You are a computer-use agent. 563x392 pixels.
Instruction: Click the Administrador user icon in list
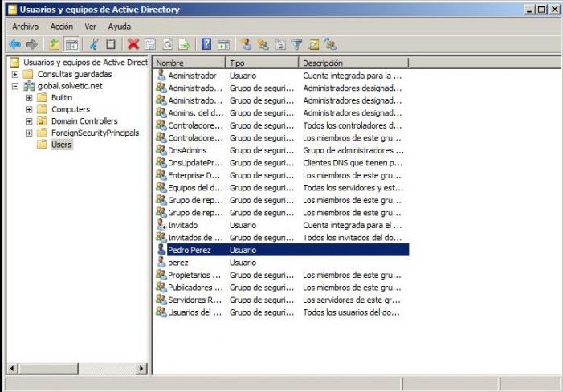[x=161, y=76]
